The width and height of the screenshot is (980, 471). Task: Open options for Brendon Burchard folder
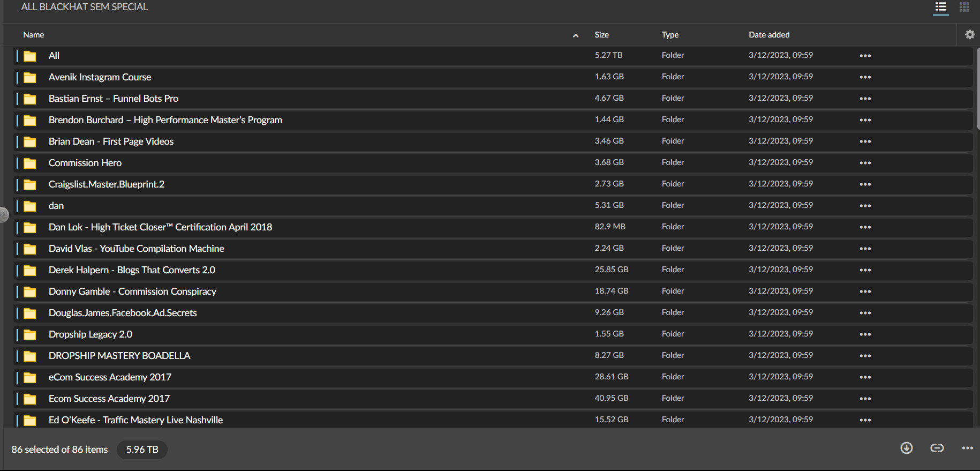tap(865, 120)
